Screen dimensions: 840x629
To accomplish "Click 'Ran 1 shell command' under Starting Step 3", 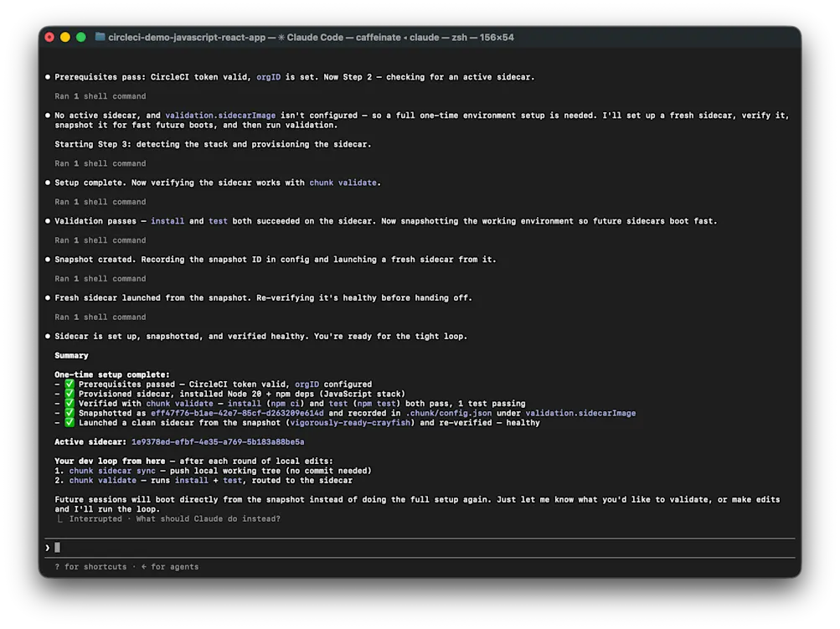I will (x=100, y=163).
